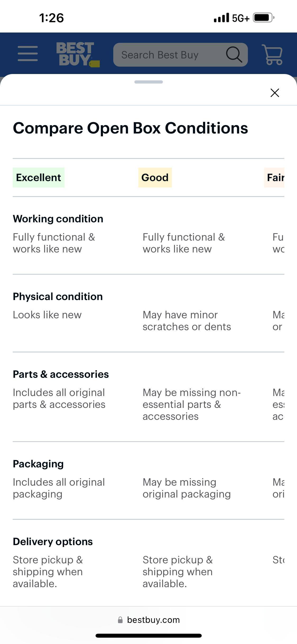Image resolution: width=297 pixels, height=644 pixels.
Task: Select the Good condition label
Action: (x=155, y=177)
